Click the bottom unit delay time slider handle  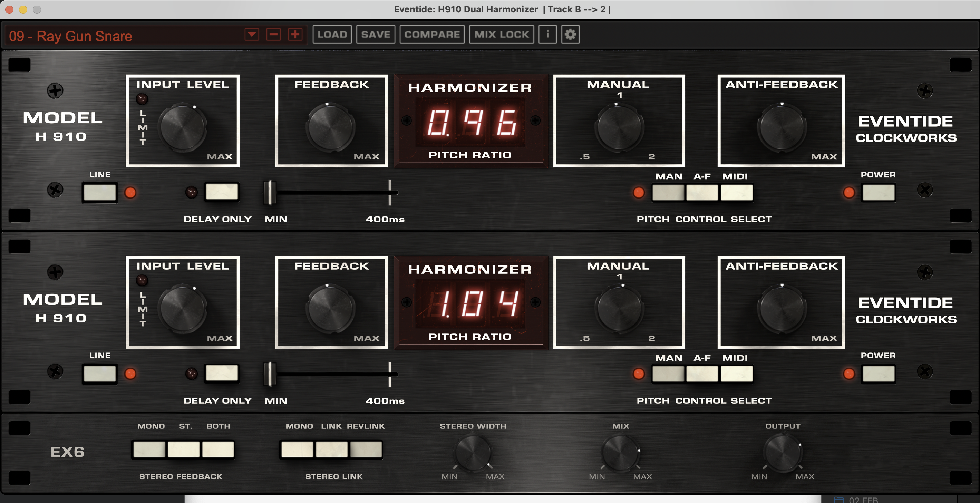270,374
